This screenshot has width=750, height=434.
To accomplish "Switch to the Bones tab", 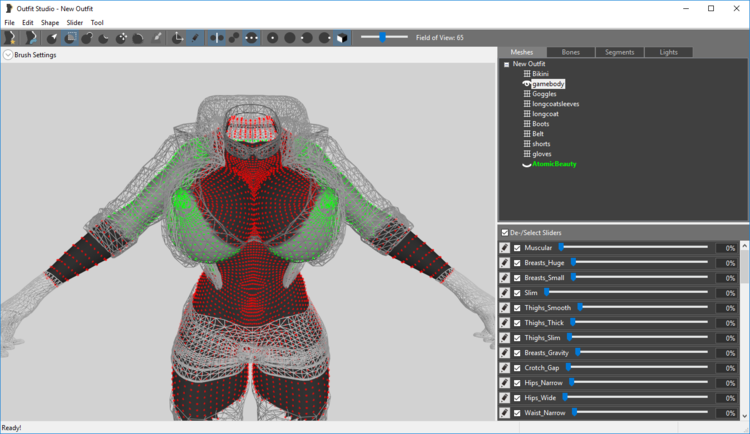I will [x=571, y=52].
